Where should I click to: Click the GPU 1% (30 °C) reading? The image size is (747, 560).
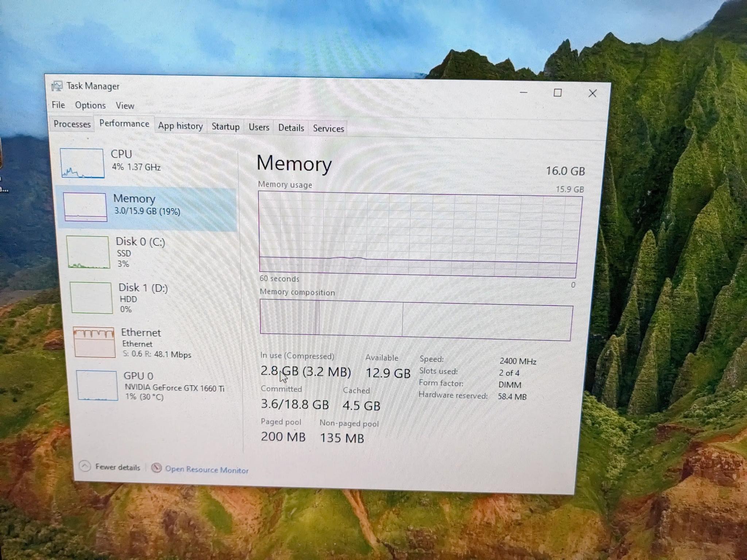point(144,397)
